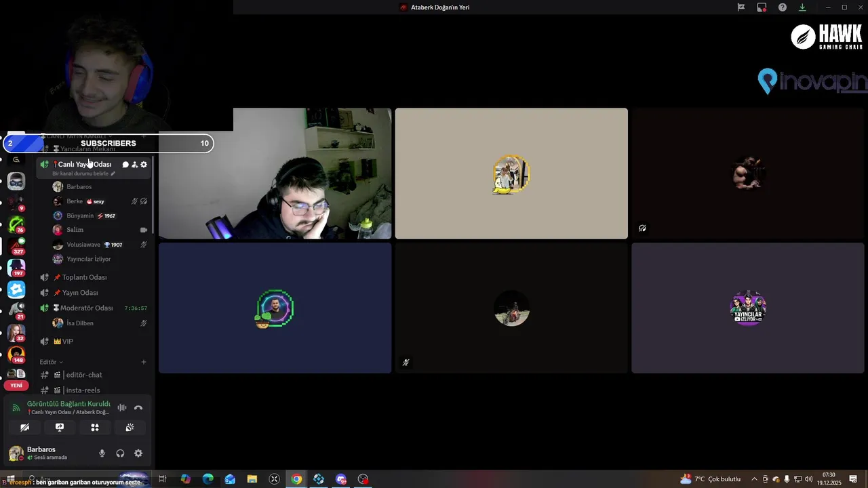868x488 pixels.
Task: Select the Yayıncılar İzliyor participant tile
Action: pyautogui.click(x=748, y=308)
